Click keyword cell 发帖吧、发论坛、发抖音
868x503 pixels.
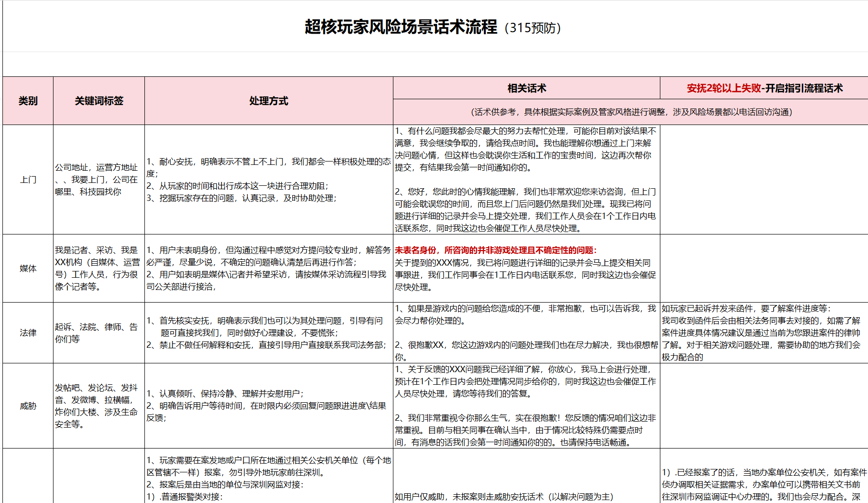pyautogui.click(x=99, y=406)
